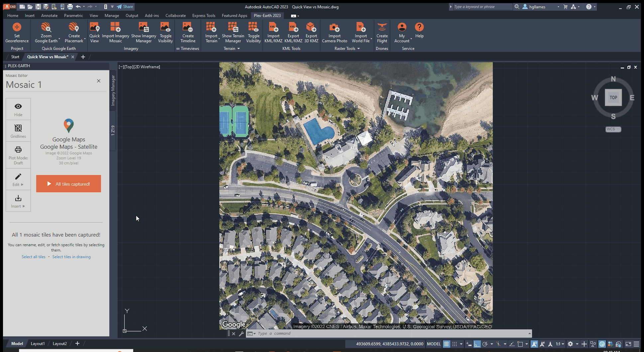Launch the Quick View imagery tool

[x=94, y=33]
